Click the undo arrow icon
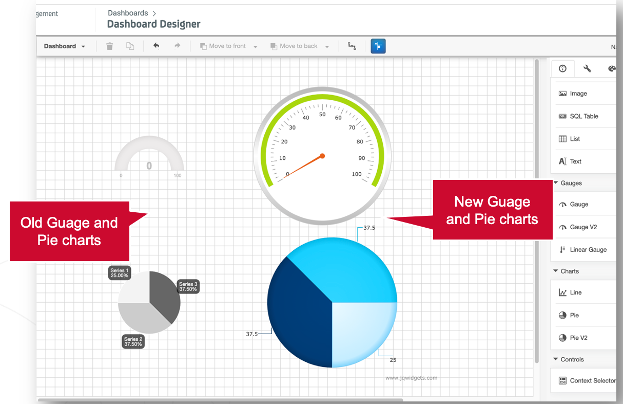624x404 pixels. coord(156,46)
